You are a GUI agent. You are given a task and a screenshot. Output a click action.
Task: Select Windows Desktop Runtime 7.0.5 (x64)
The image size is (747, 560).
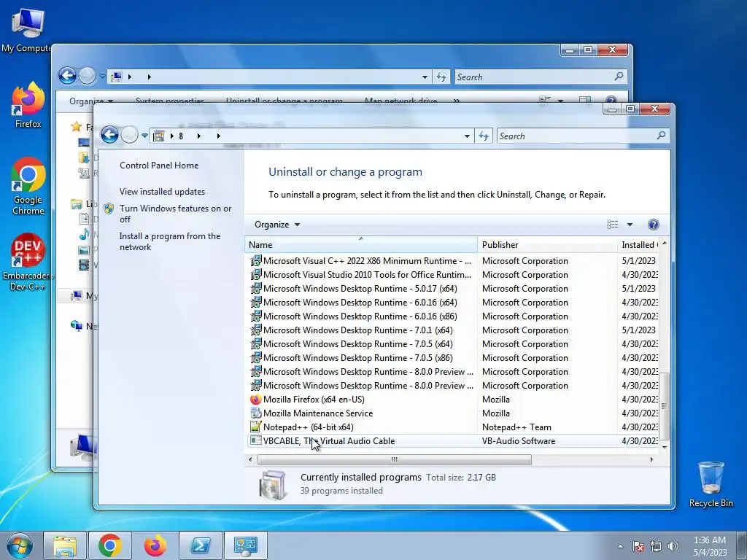[x=453, y=344]
